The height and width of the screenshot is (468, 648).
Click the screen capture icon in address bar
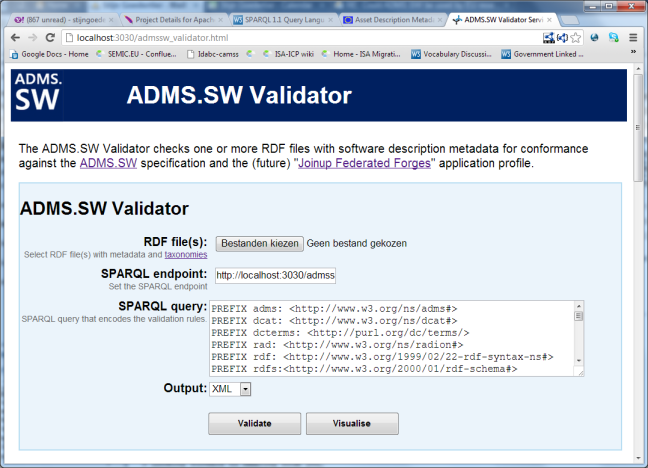coord(549,38)
